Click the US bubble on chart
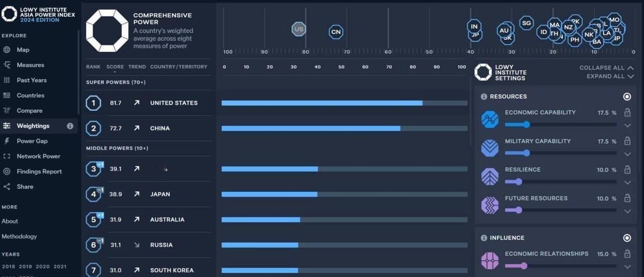The image size is (644, 277). [x=299, y=29]
